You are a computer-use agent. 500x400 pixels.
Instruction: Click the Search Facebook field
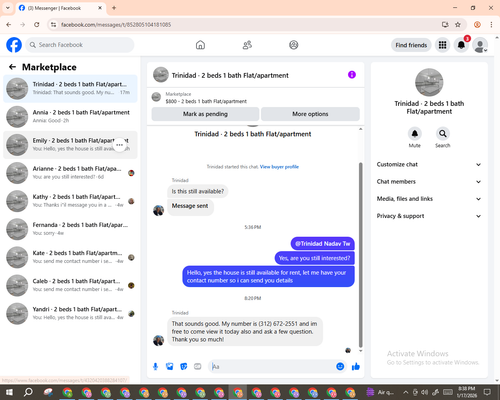pos(80,45)
